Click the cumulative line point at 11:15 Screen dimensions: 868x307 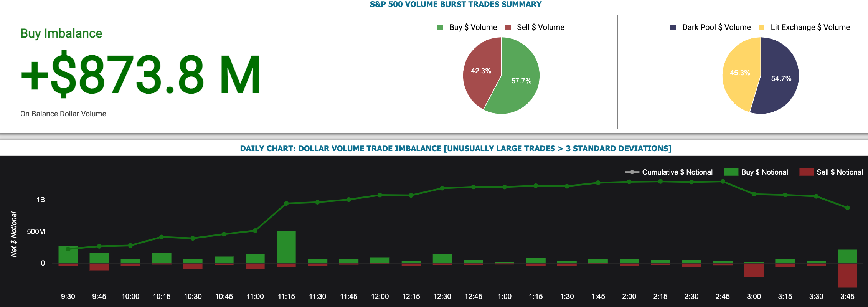coord(286,203)
